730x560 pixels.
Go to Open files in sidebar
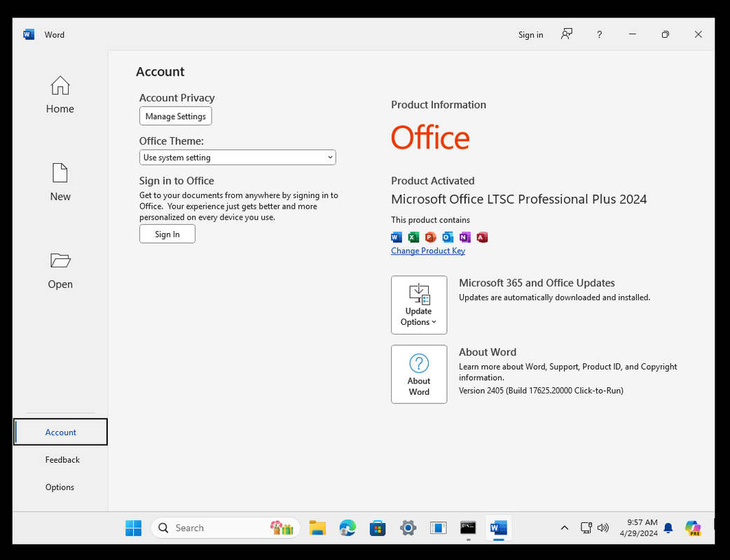pyautogui.click(x=60, y=271)
